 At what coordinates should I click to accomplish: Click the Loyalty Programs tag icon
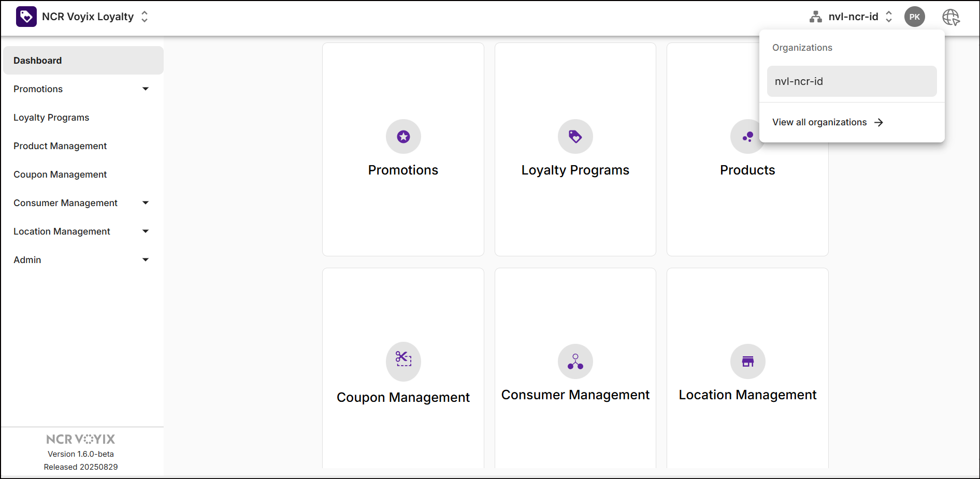[575, 137]
